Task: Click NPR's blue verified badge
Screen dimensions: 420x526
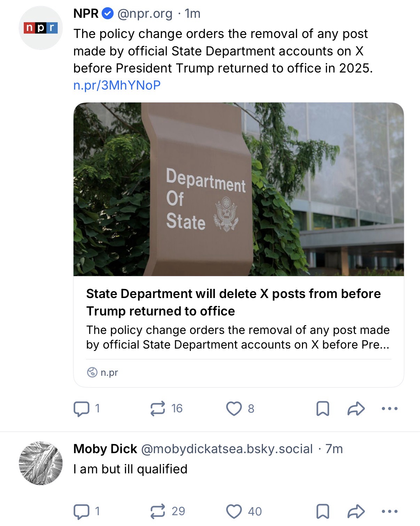Action: tap(108, 14)
